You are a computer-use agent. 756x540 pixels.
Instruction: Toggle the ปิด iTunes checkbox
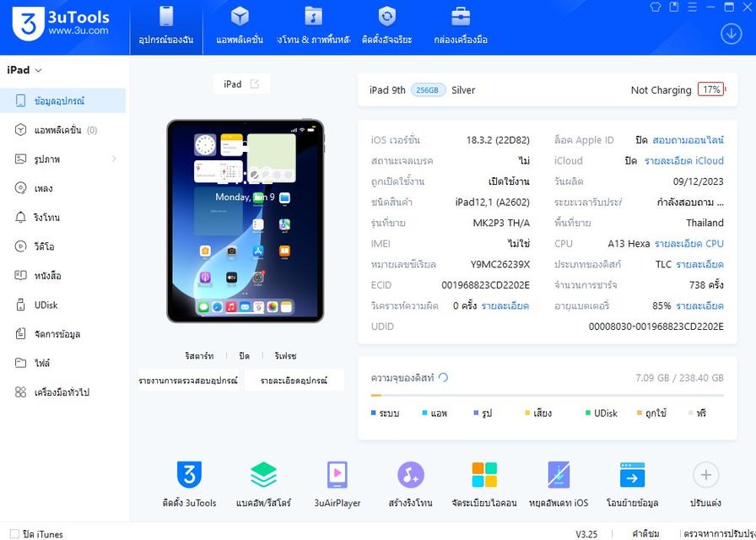point(15,534)
